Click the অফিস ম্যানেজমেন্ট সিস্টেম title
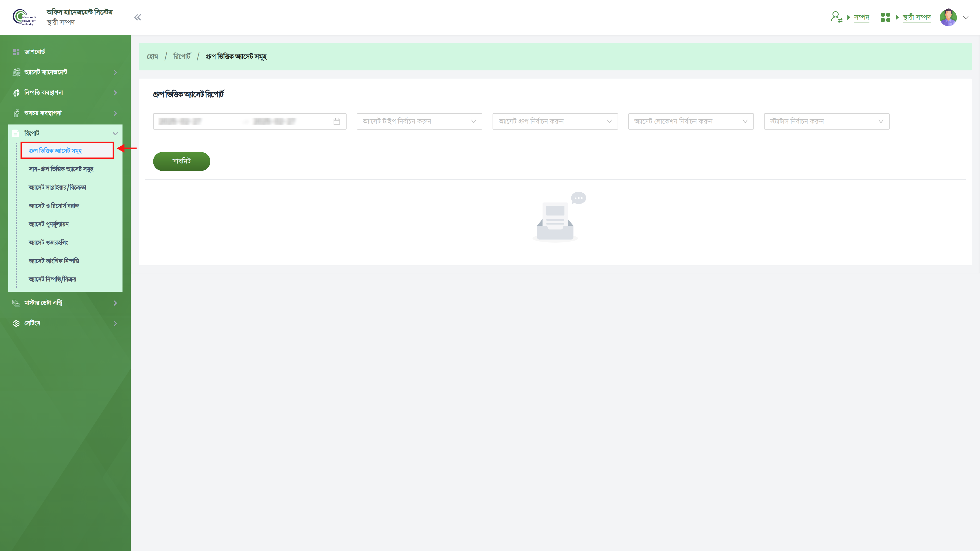Screen dimensions: 980x551 click(80, 12)
